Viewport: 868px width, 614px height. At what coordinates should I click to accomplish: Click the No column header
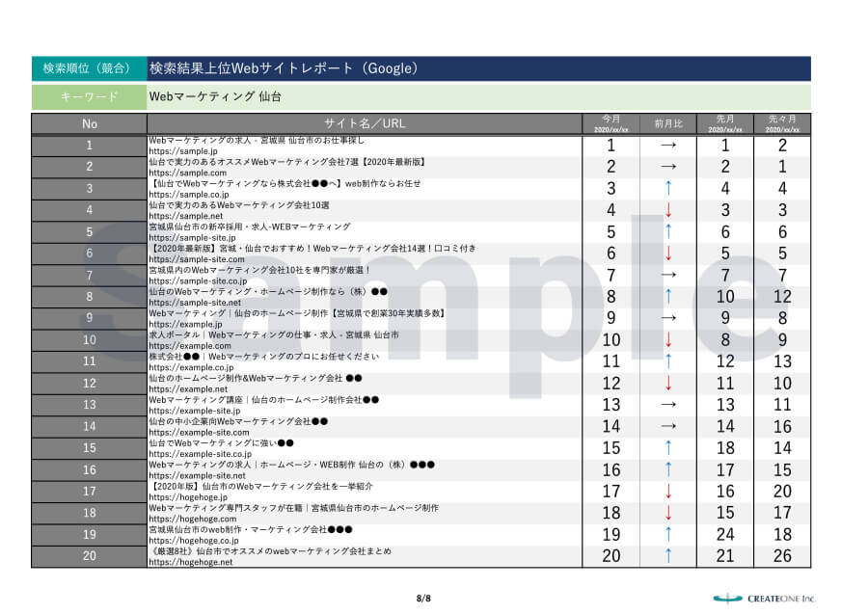(88, 122)
